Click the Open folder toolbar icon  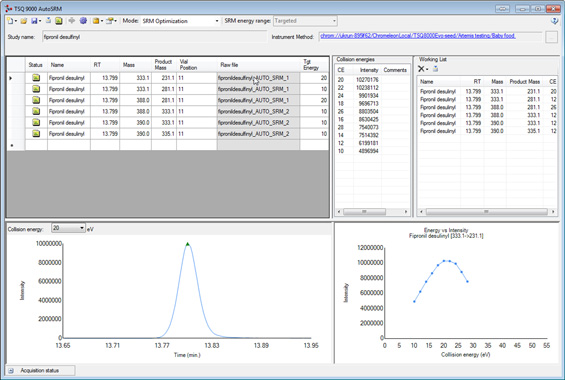pyautogui.click(x=24, y=21)
